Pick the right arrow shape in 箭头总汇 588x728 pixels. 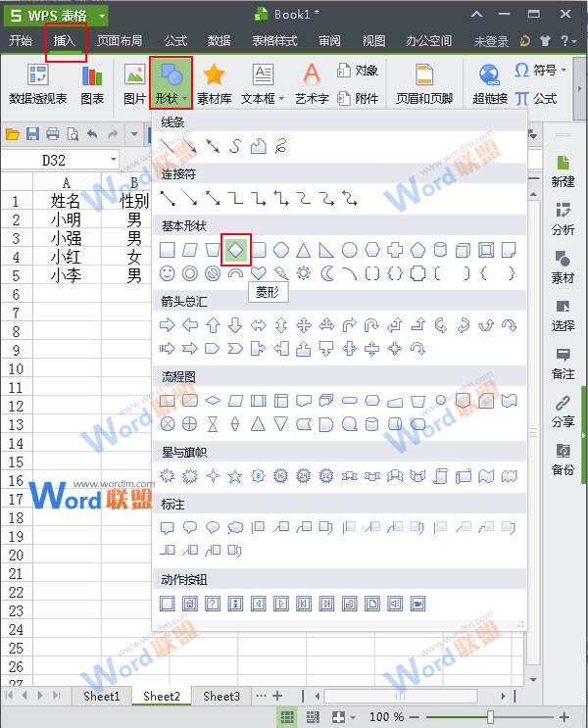pos(168,325)
